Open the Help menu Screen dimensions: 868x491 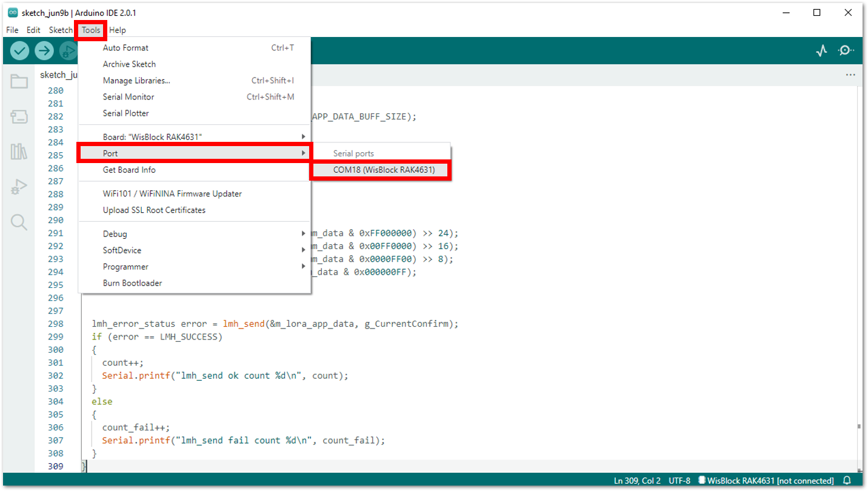(118, 30)
